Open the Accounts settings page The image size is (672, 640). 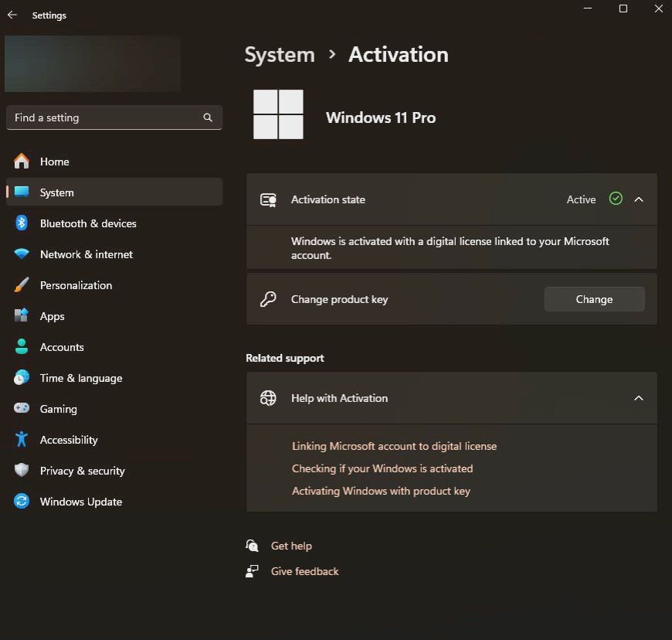(x=114, y=347)
